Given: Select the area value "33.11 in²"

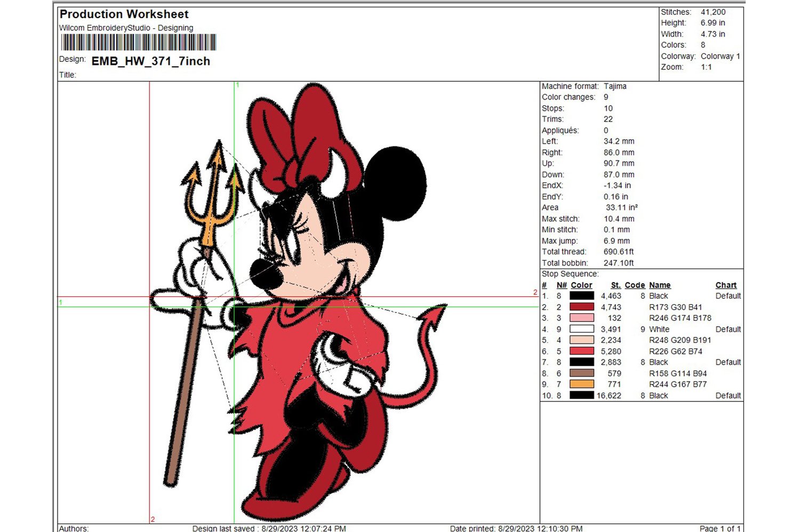Looking at the screenshot, I should click(x=622, y=207).
